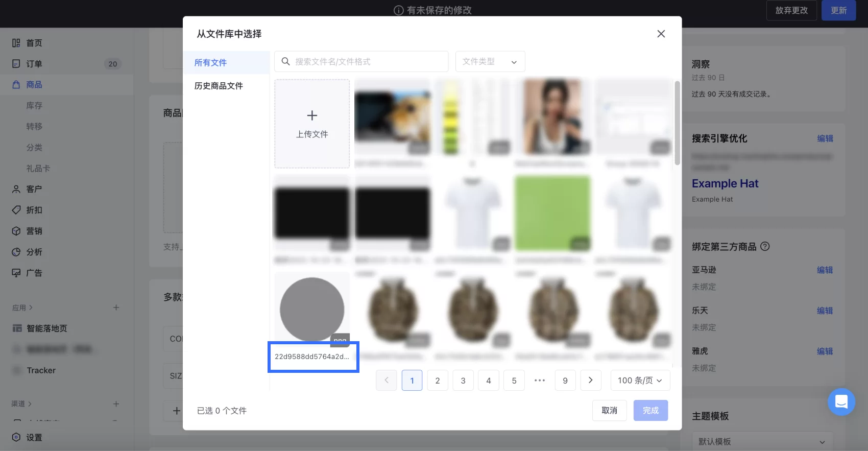Click the 上传文件 upload tile
Image resolution: width=868 pixels, height=451 pixels.
[x=312, y=124]
